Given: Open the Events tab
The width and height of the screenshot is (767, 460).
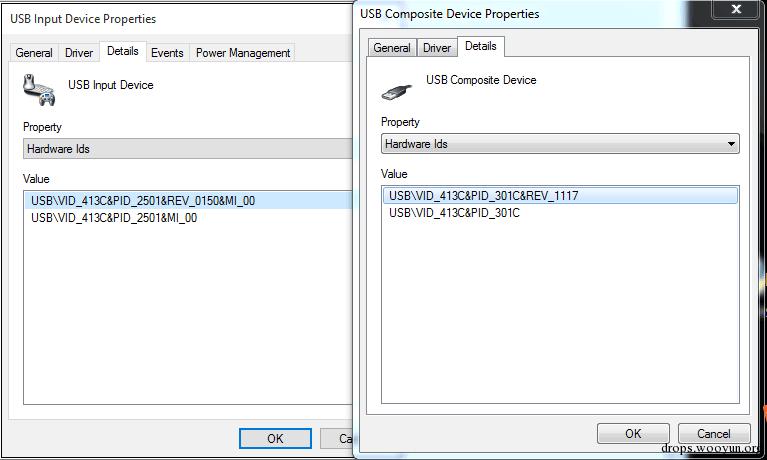Looking at the screenshot, I should click(167, 53).
